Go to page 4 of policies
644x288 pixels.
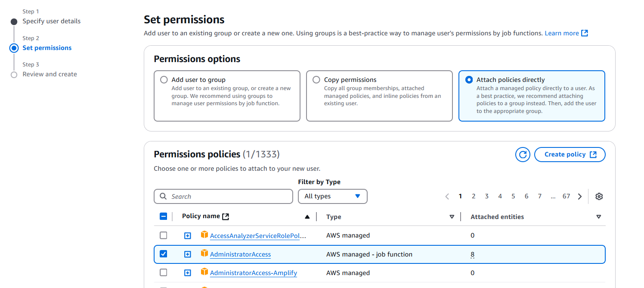point(500,196)
